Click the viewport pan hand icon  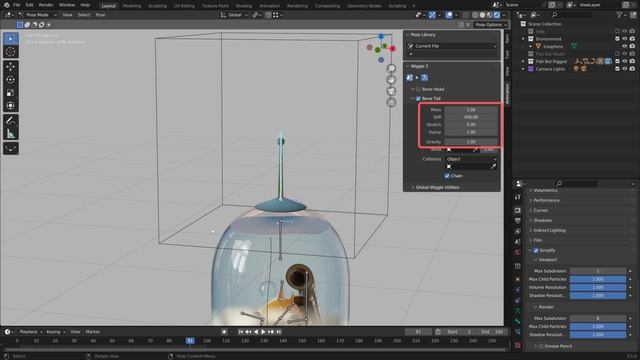391,80
